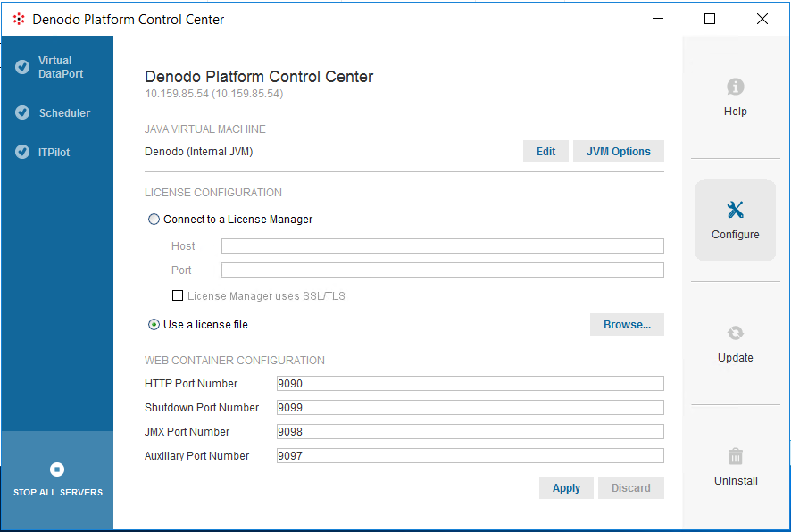Focus the License Manager Port field

tap(443, 270)
